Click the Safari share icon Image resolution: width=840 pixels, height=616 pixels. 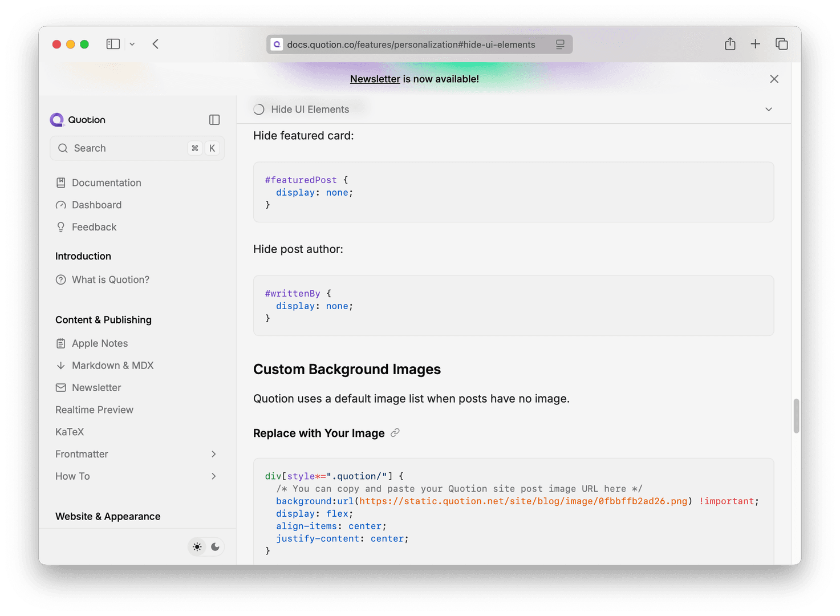point(730,44)
